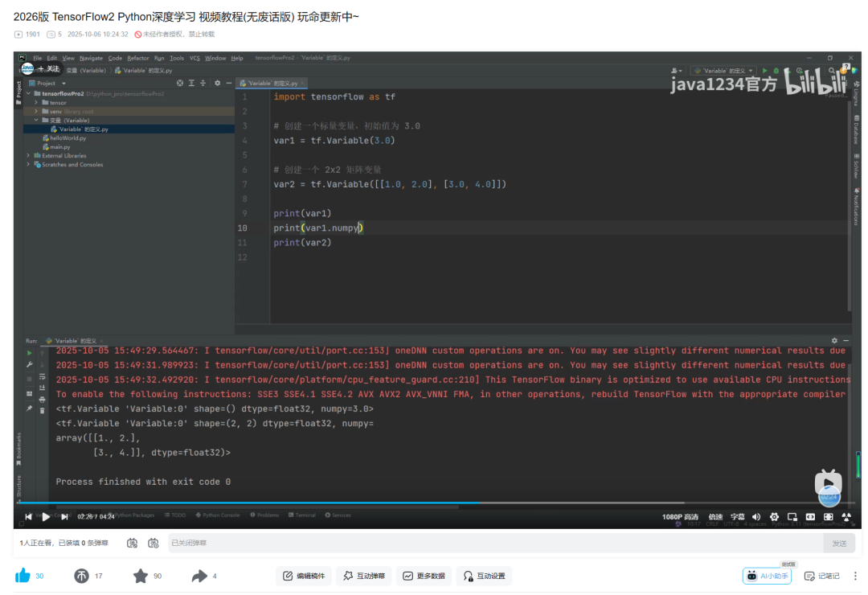This screenshot has width=868, height=595.
Task: Play the video with the play button
Action: point(46,516)
